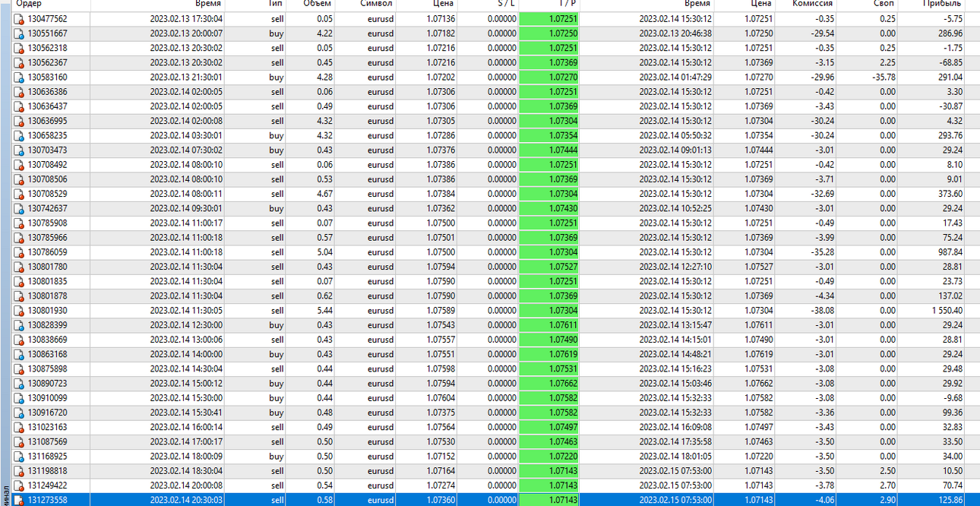The height and width of the screenshot is (506, 980).
Task: Sort by the Объем column header
Action: pyautogui.click(x=318, y=4)
